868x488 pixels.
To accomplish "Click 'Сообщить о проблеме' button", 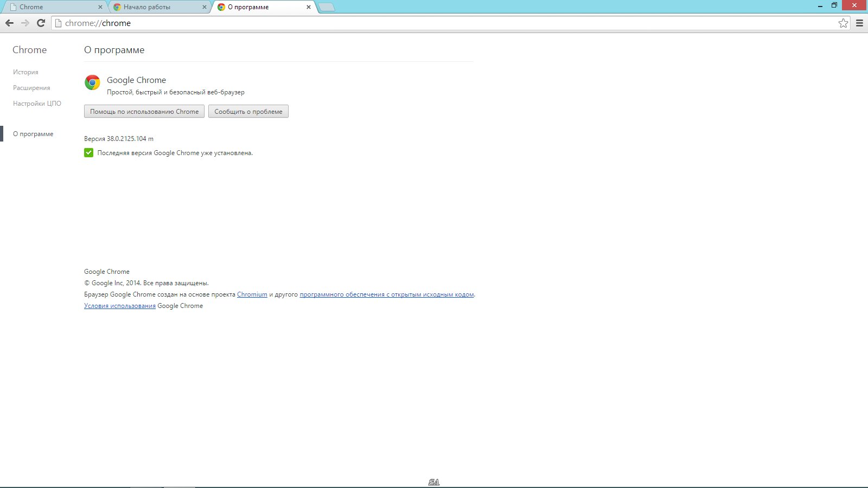I will pos(248,111).
